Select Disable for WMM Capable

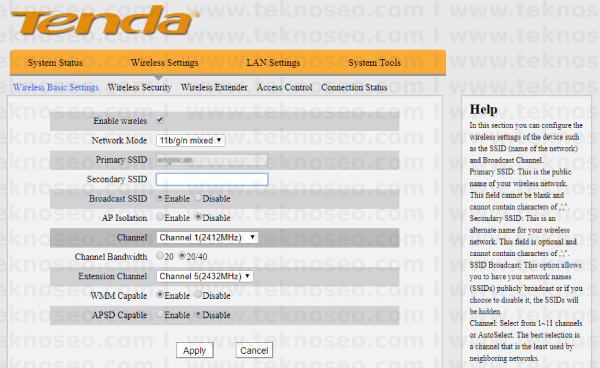pyautogui.click(x=198, y=295)
